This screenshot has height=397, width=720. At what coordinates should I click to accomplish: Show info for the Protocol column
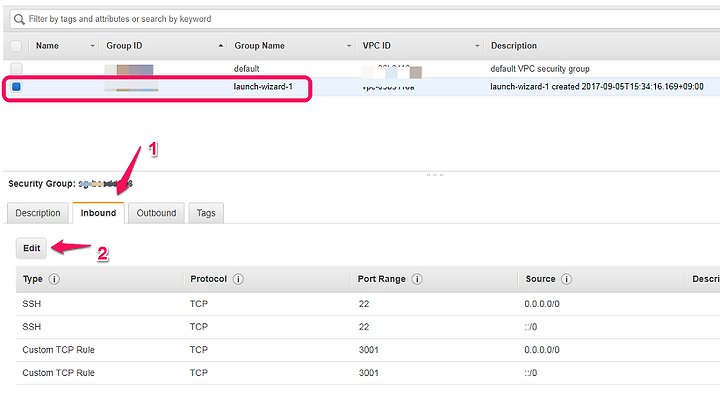(238, 279)
